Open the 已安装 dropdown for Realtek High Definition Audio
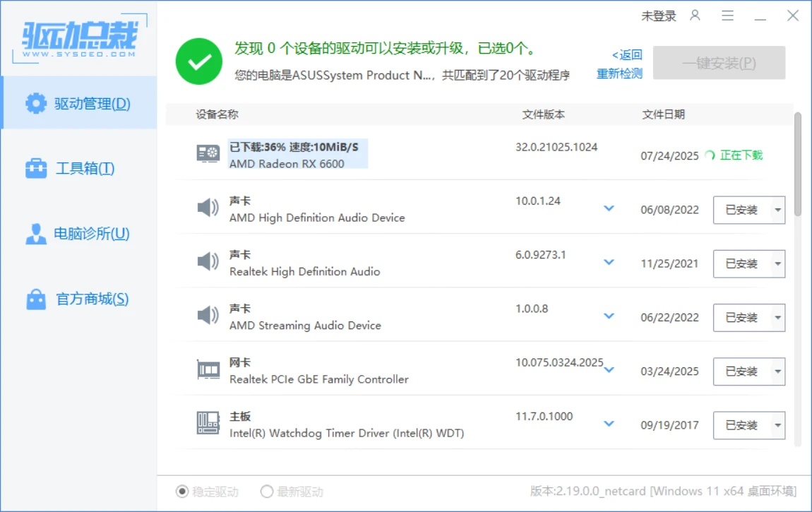The height and width of the screenshot is (512, 812). (x=777, y=264)
